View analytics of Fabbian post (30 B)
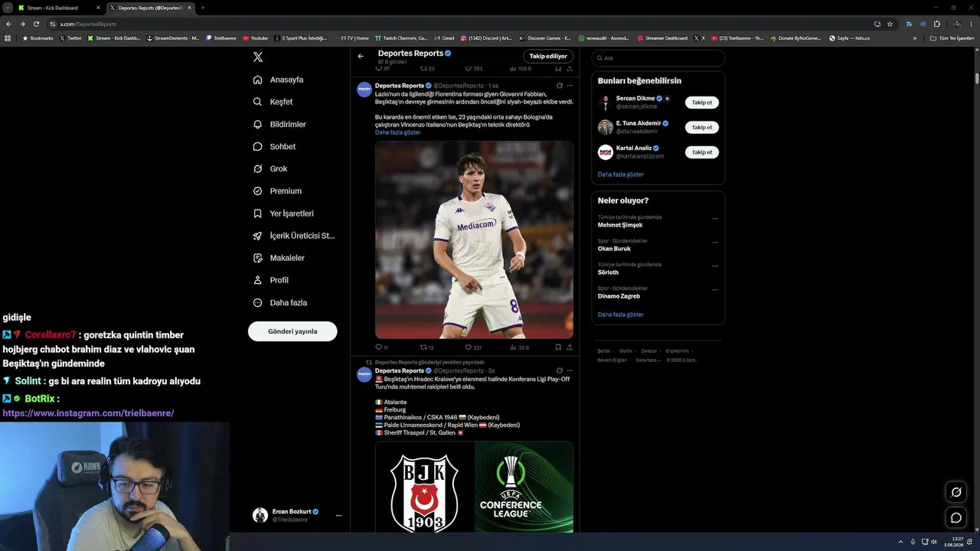Image resolution: width=980 pixels, height=551 pixels. tap(520, 347)
